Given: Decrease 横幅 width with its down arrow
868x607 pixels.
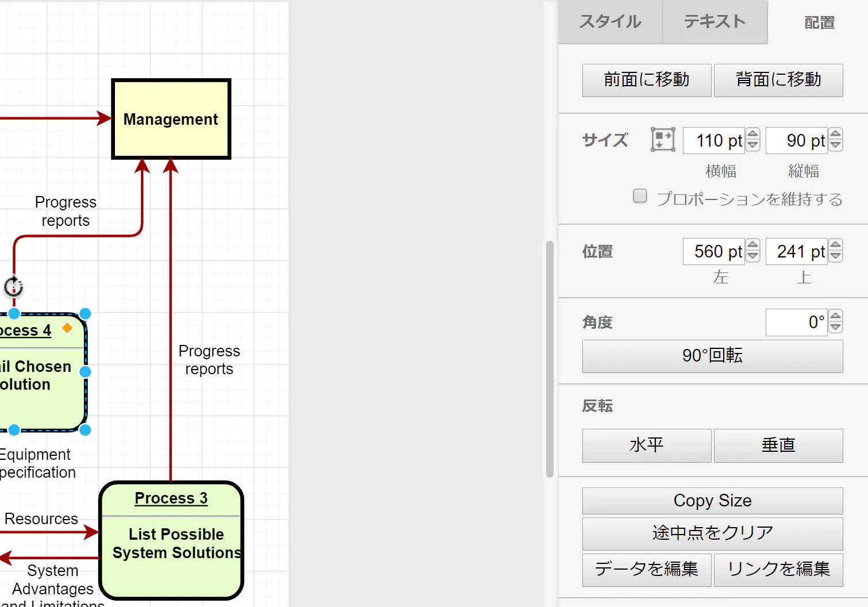Looking at the screenshot, I should click(752, 146).
